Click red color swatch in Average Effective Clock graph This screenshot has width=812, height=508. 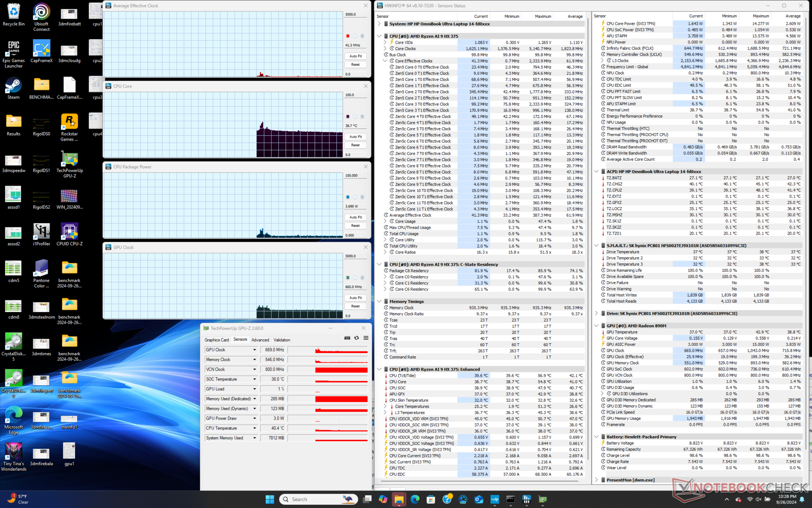348,36
